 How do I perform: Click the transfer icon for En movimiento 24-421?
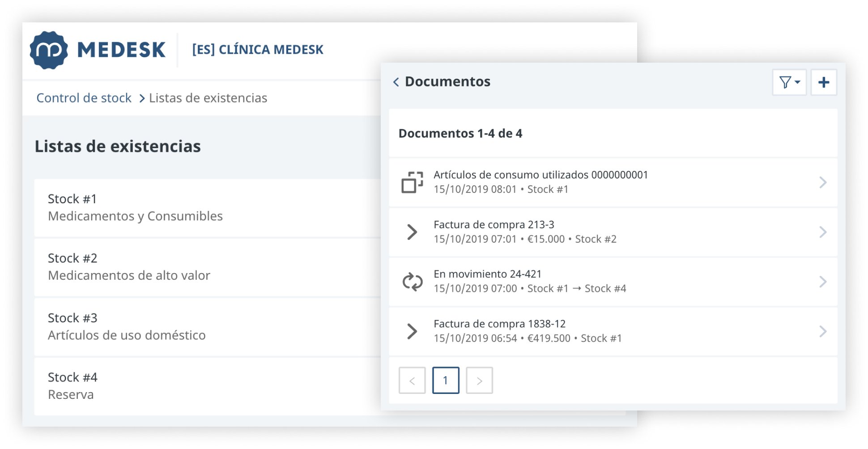412,282
